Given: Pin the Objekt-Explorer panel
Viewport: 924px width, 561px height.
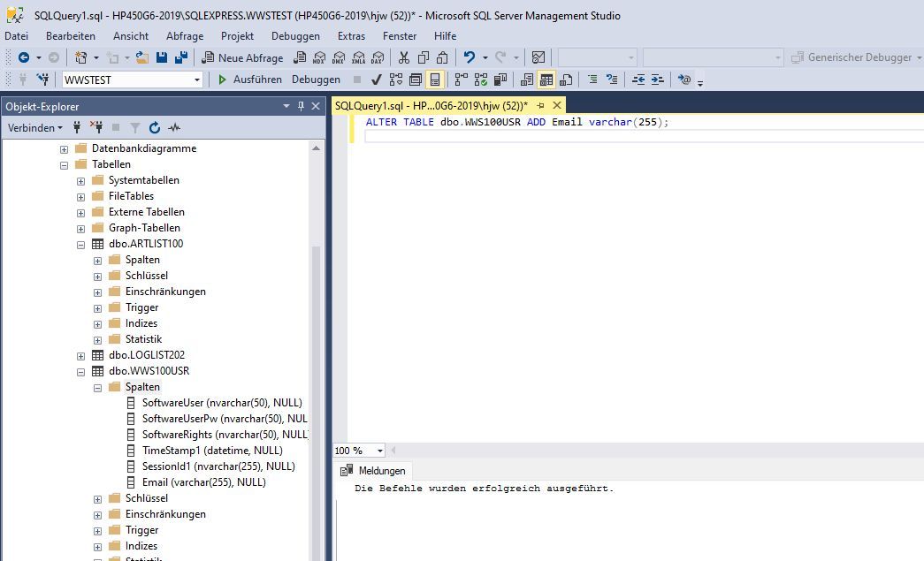Looking at the screenshot, I should point(301,107).
